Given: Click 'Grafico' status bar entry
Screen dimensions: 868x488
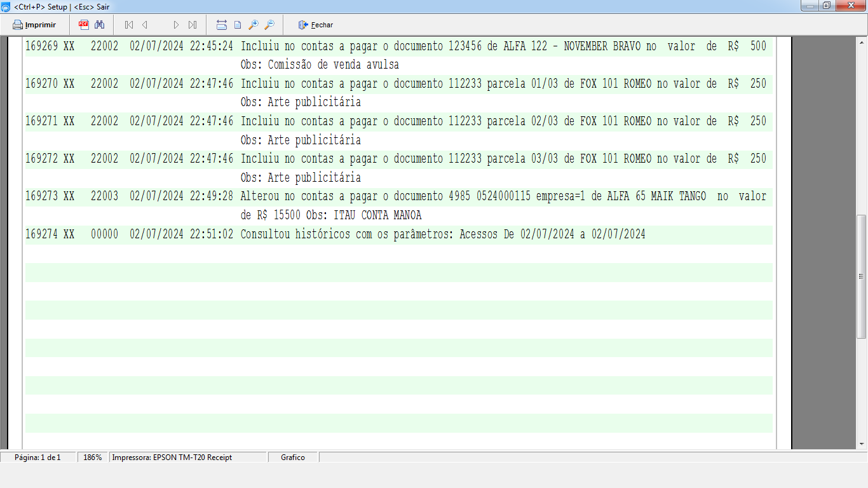Looking at the screenshot, I should point(293,457).
